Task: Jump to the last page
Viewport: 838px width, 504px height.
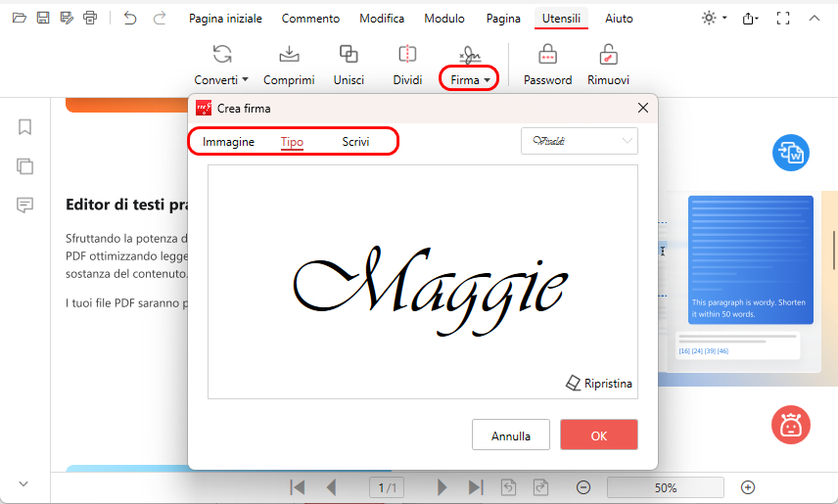Action: (x=476, y=487)
